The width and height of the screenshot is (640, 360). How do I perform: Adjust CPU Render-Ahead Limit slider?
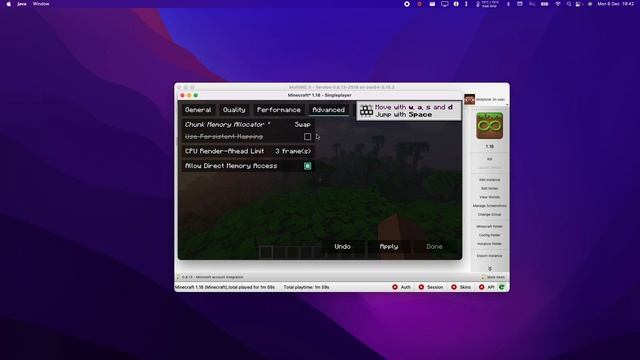pyautogui.click(x=248, y=151)
